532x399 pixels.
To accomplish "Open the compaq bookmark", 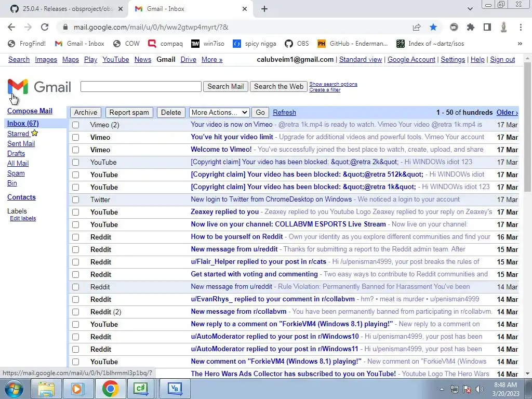I will [166, 44].
